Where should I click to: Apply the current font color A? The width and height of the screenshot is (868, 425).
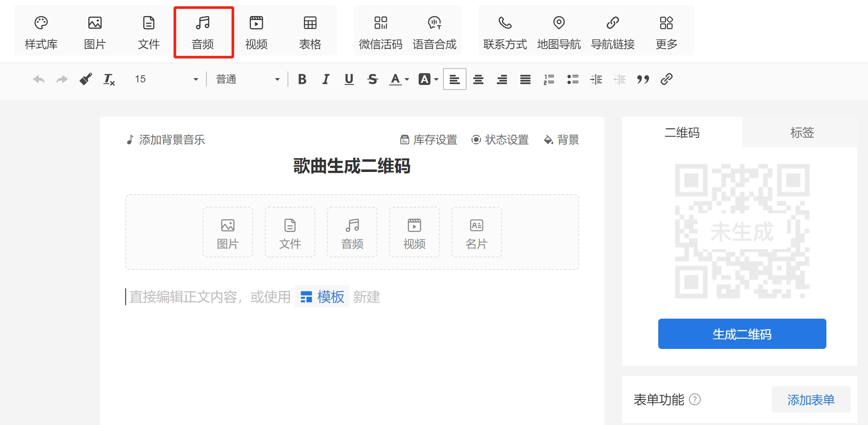coord(395,79)
